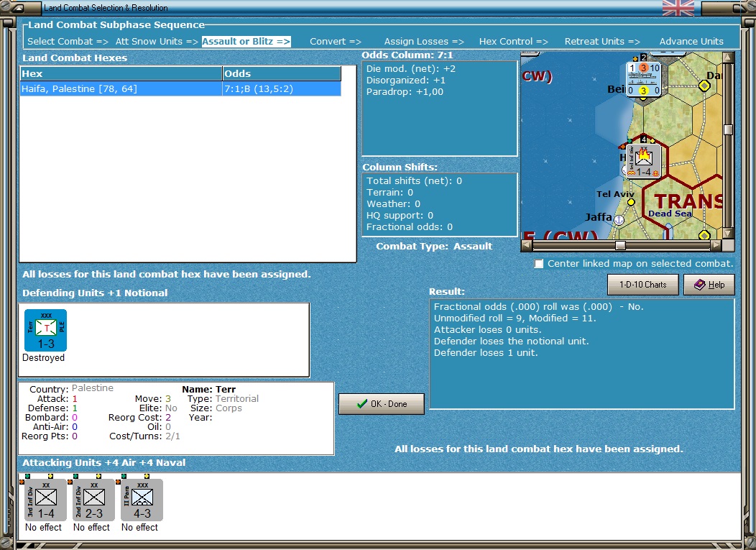Click the British flag icon in title bar

678,8
